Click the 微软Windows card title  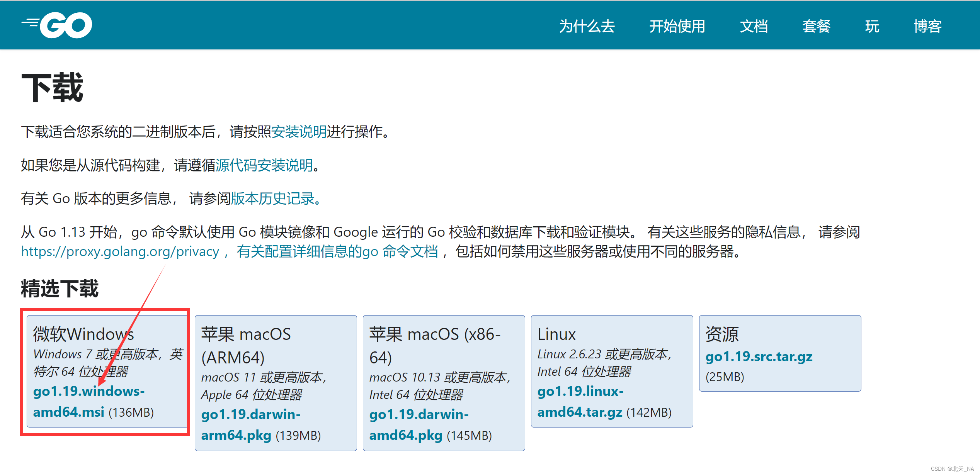coord(83,334)
